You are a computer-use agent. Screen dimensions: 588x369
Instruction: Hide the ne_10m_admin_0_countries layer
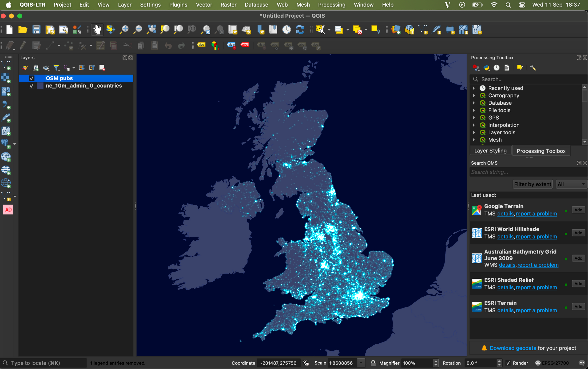click(x=32, y=86)
